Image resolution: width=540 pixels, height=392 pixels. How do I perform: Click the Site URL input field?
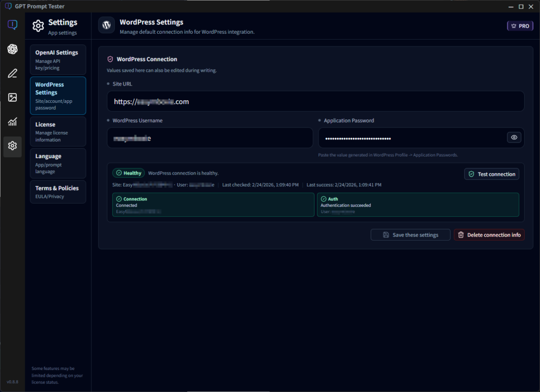(x=315, y=101)
